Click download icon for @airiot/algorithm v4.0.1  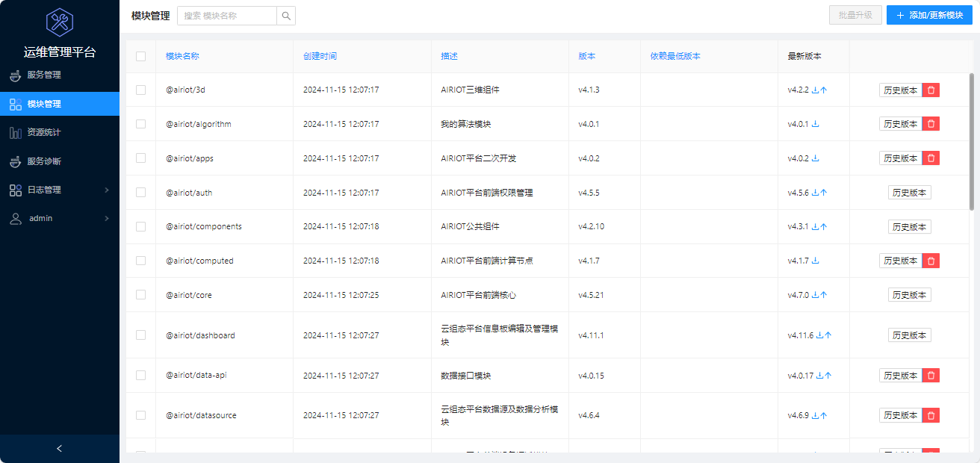point(816,124)
